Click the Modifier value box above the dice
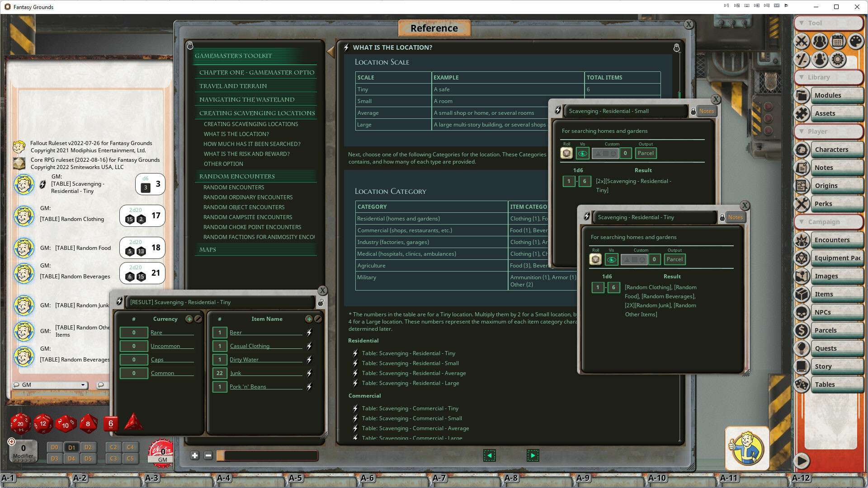Screen dimensions: 868x488 pos(23,448)
